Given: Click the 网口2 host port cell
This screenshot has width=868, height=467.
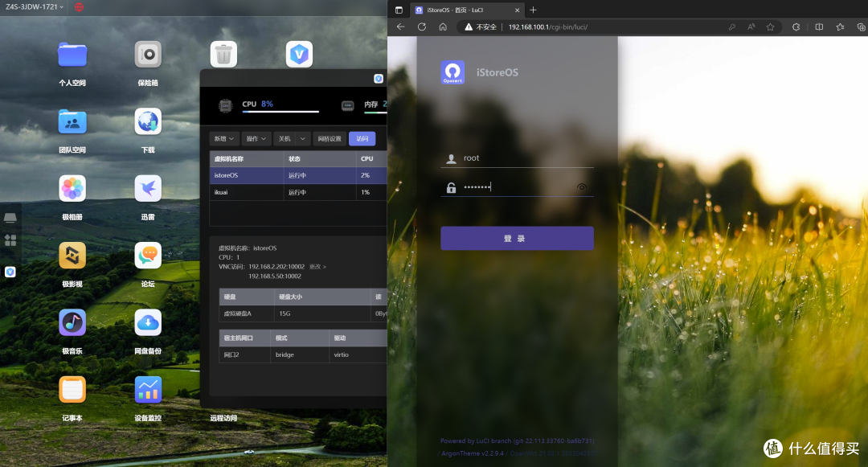Looking at the screenshot, I should (x=244, y=354).
